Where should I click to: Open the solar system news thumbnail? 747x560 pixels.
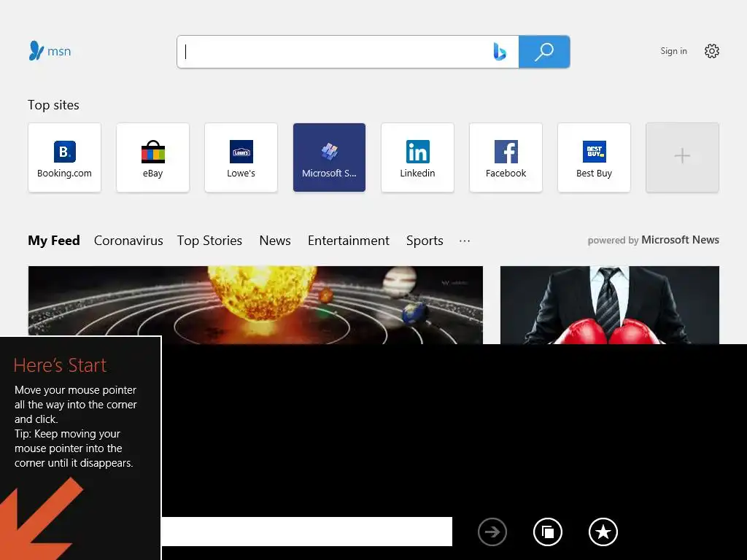tap(255, 305)
